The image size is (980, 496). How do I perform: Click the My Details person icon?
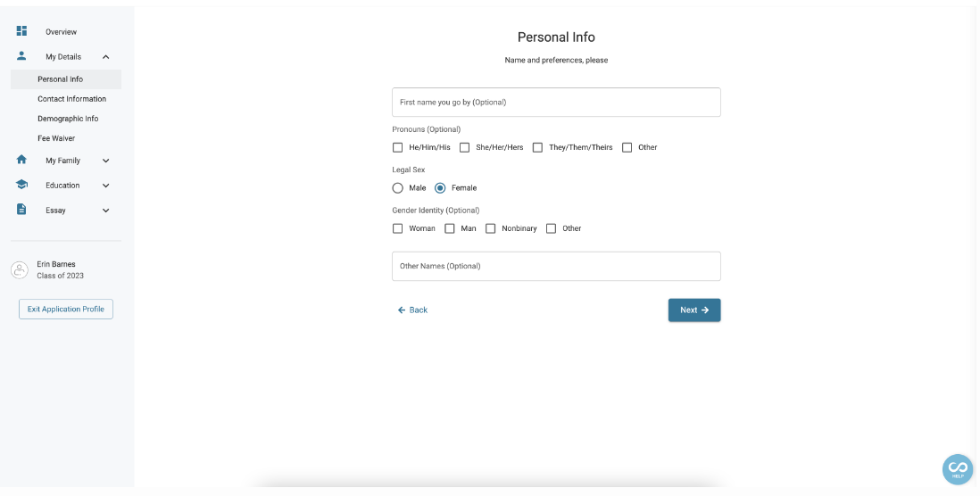pyautogui.click(x=22, y=55)
